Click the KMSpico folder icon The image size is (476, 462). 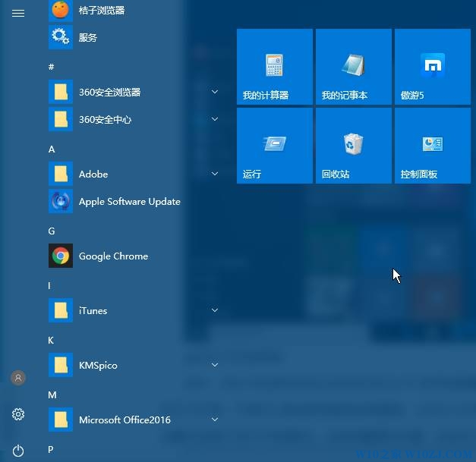click(x=61, y=365)
